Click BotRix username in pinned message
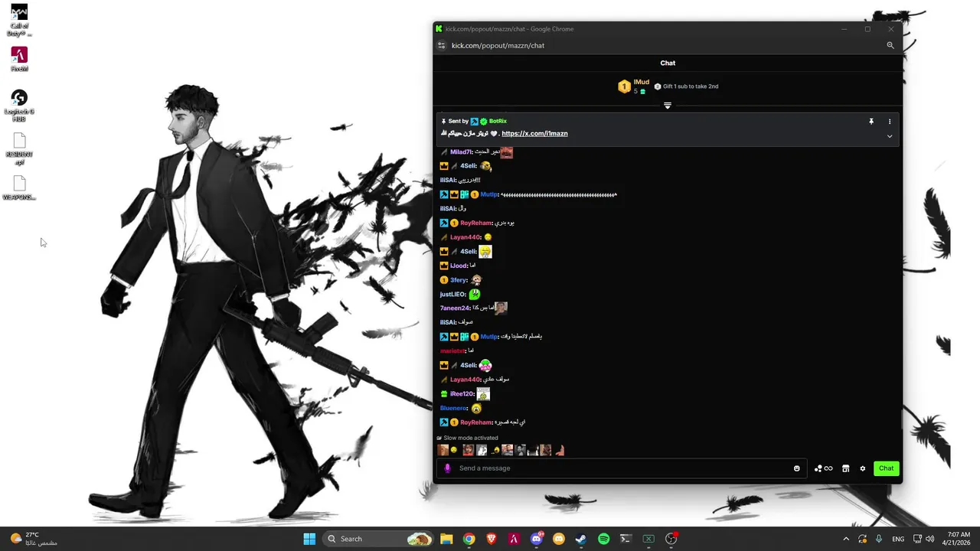The height and width of the screenshot is (551, 980). [498, 122]
